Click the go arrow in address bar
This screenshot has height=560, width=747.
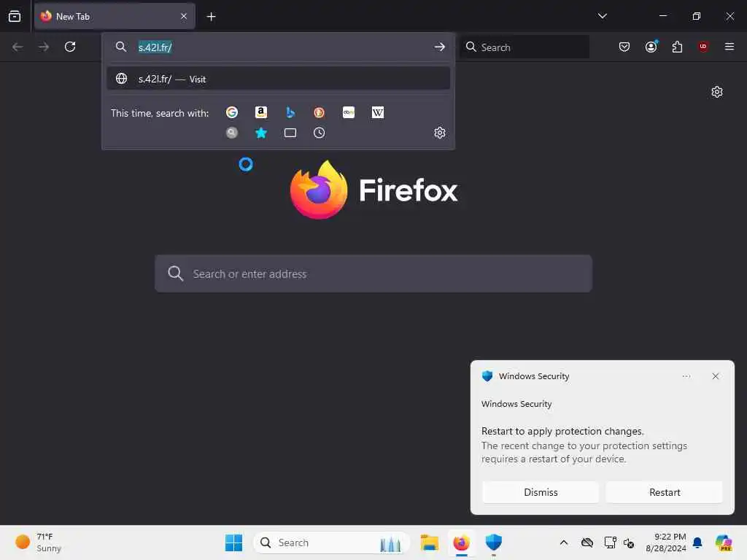439,47
